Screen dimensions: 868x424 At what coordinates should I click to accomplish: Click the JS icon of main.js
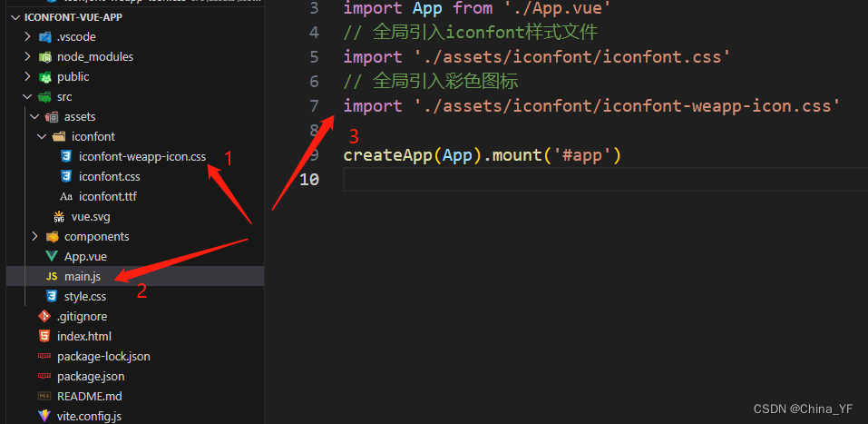(x=52, y=277)
